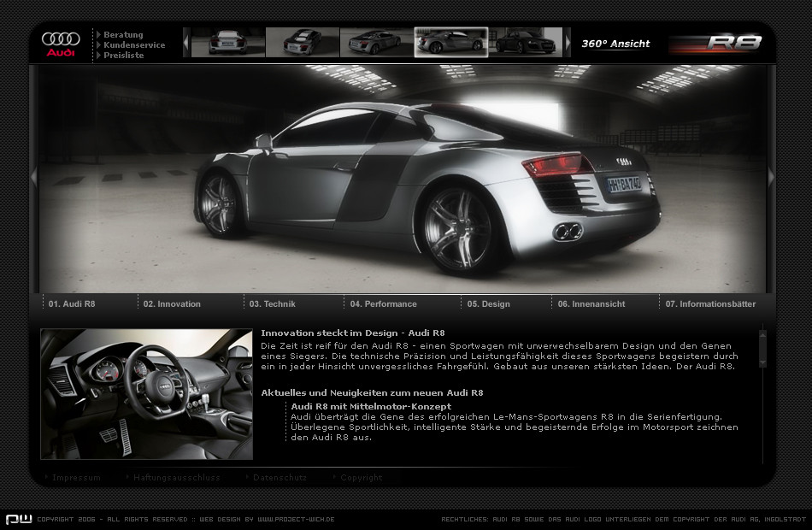Click heading "Aktuelles und Neuigkeiten zum neuen Audi R8"
Screen dimensions: 812x530
372,392
